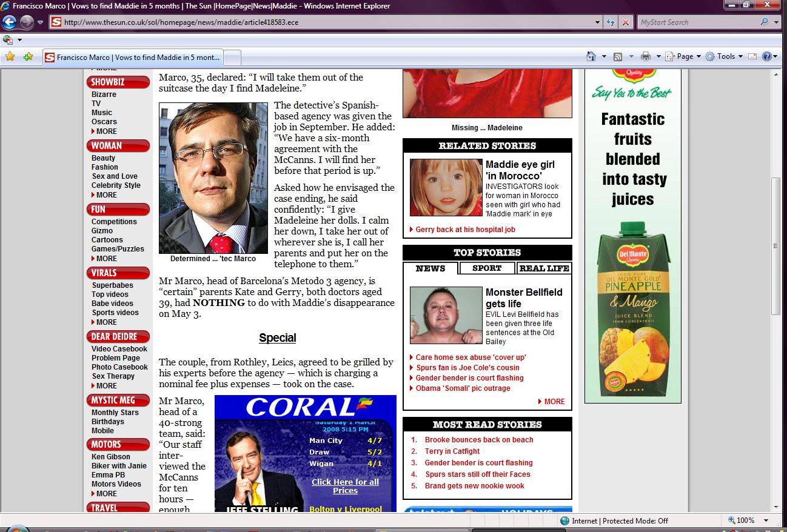Click the magnifier search icon

pos(764,22)
